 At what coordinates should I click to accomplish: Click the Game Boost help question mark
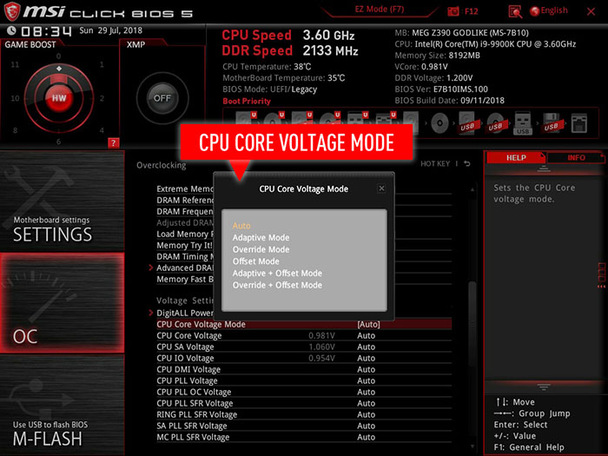(112, 142)
